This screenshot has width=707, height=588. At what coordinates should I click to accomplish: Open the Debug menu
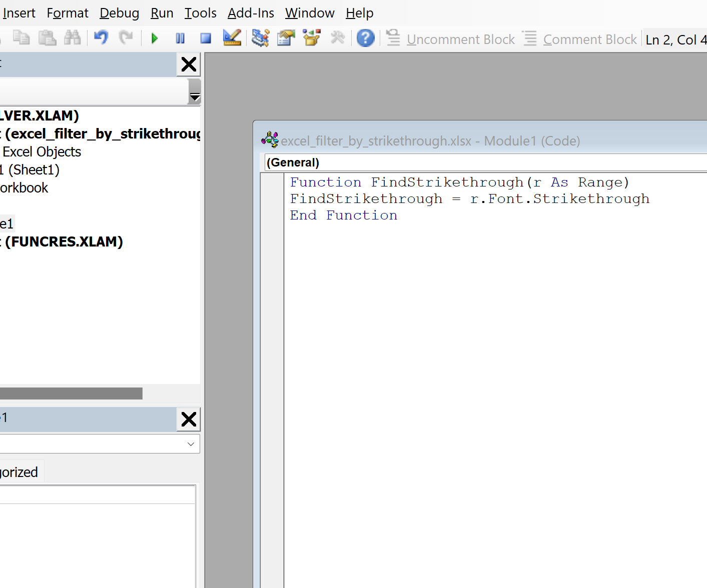click(x=119, y=13)
